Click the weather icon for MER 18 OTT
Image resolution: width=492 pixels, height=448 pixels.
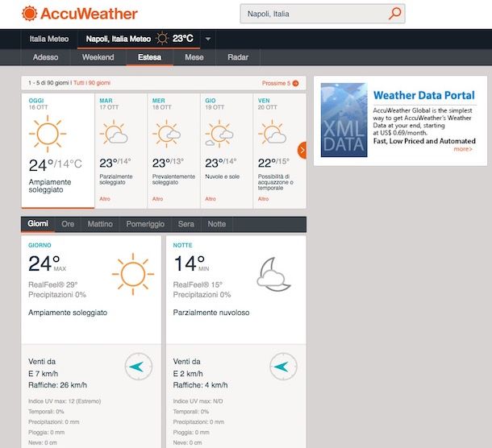point(167,134)
